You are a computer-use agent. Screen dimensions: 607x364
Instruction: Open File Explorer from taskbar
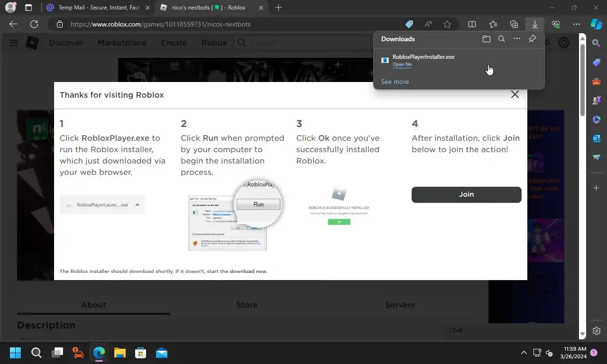(x=120, y=353)
